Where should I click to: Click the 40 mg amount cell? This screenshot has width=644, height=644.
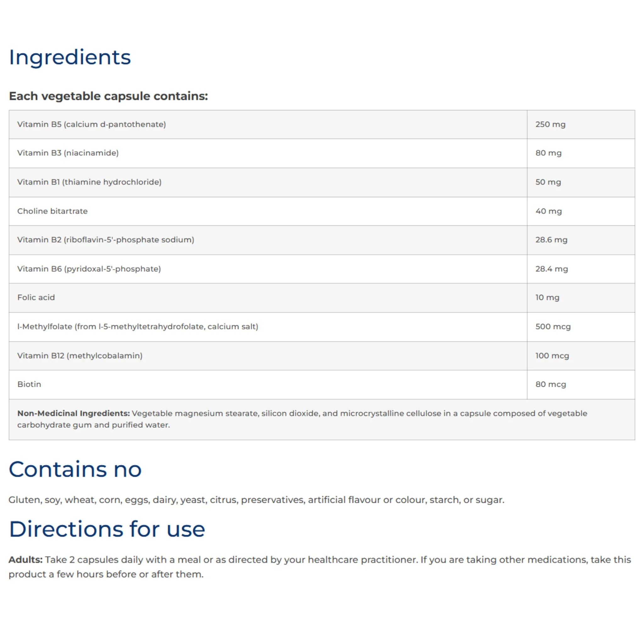tap(581, 211)
